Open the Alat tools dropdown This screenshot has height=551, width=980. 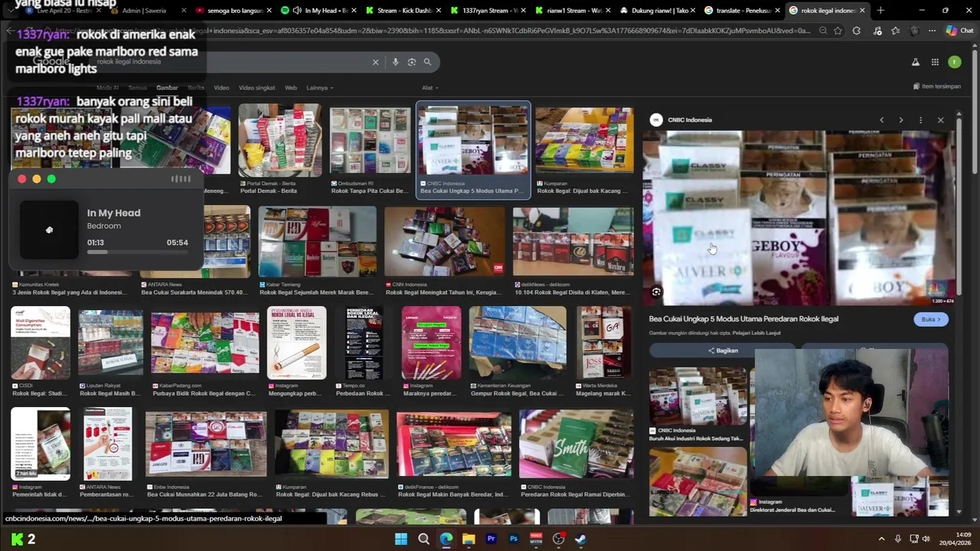coord(430,88)
